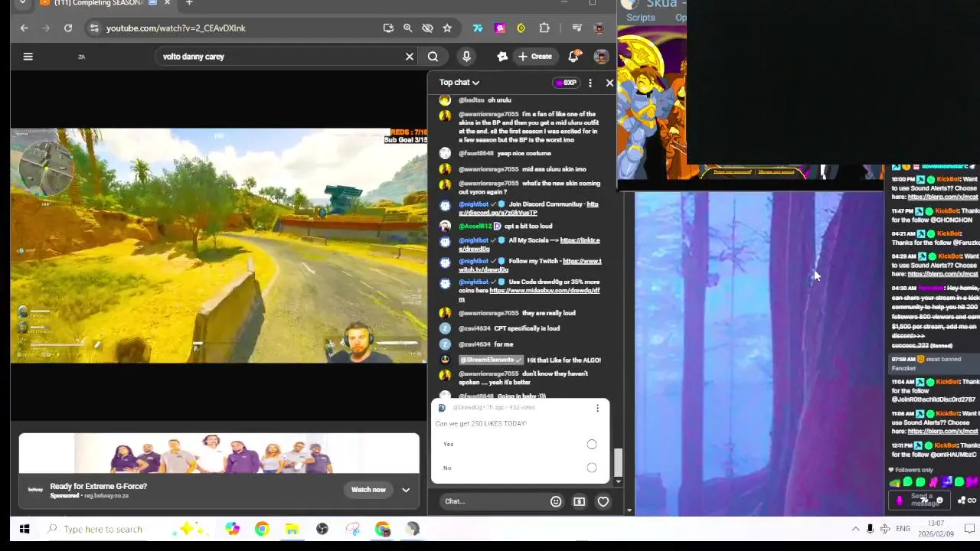
Task: Go back to the previous browser page
Action: pyautogui.click(x=24, y=28)
